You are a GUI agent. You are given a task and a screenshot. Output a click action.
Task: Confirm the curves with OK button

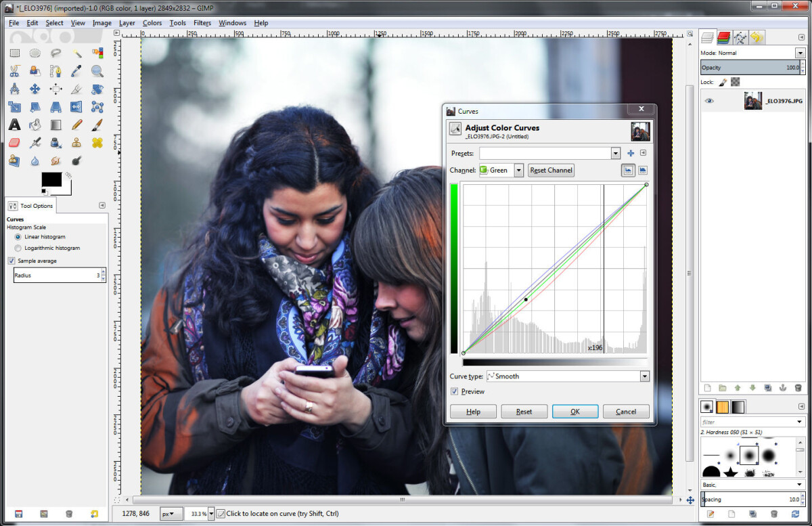(574, 412)
